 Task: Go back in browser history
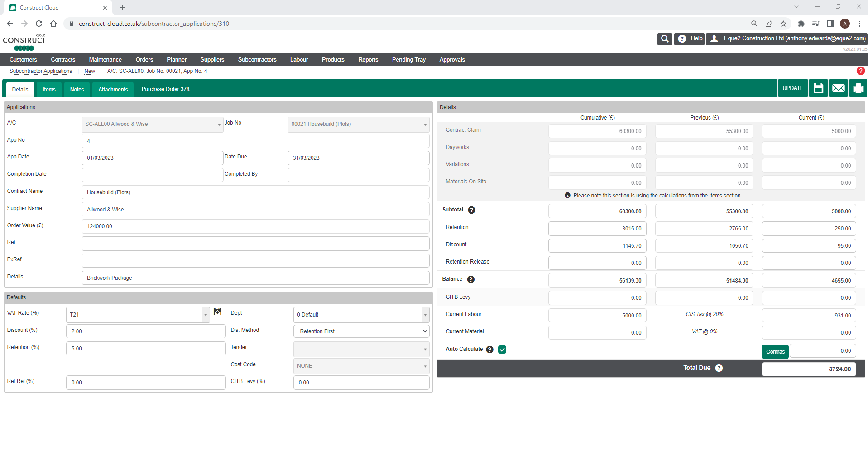point(10,24)
